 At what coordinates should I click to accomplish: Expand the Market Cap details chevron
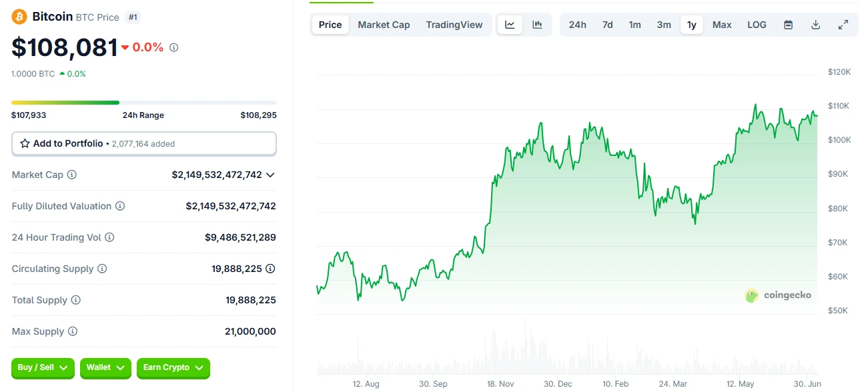point(270,175)
